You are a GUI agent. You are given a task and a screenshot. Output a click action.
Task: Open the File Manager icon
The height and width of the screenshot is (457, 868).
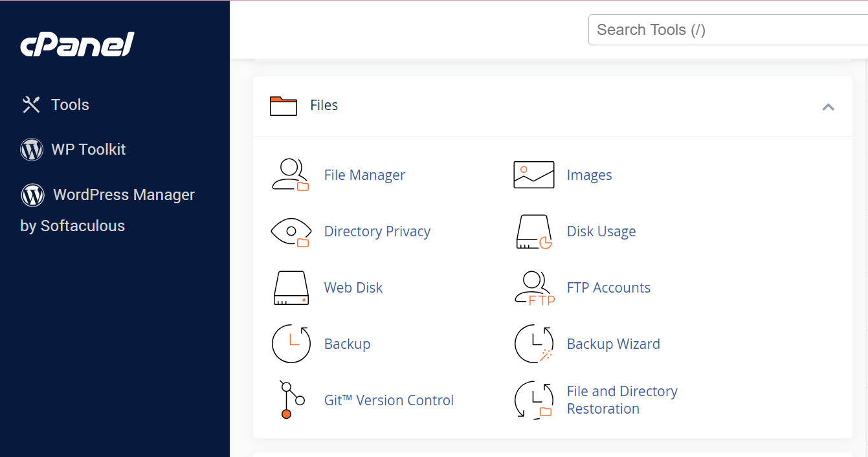point(290,175)
